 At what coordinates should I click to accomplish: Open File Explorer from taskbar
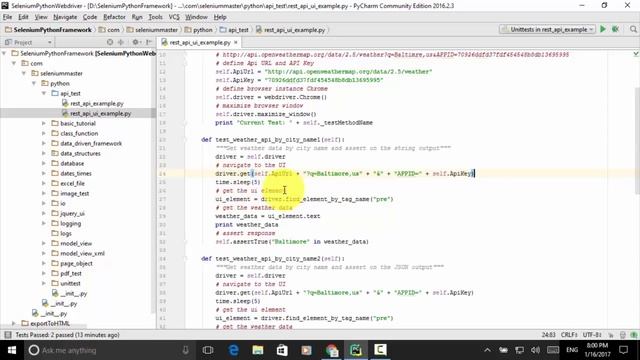tap(258, 350)
